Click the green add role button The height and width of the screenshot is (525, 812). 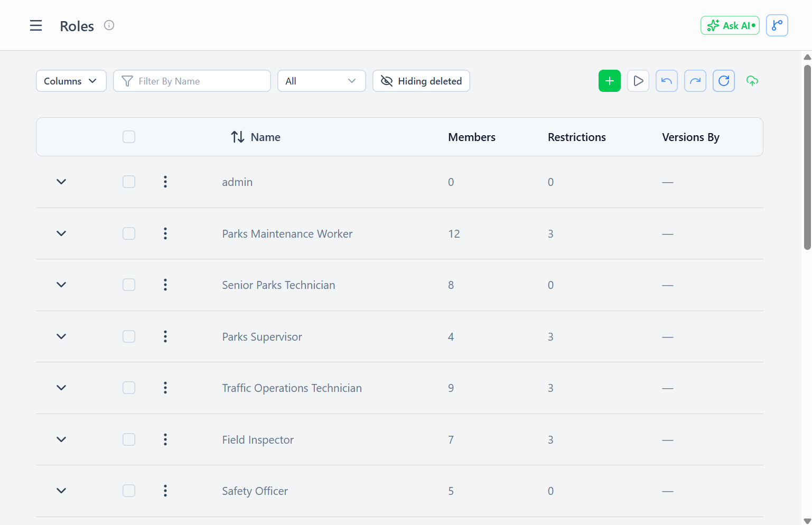(x=610, y=81)
